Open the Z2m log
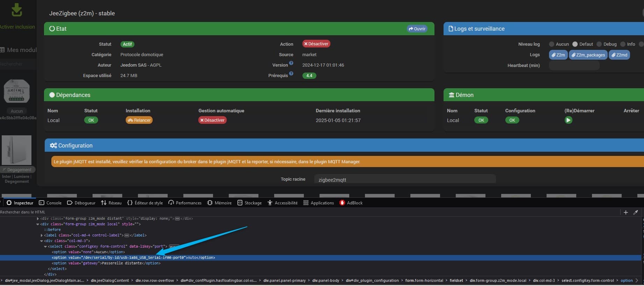Viewport: 644px width, 286px height. 558,55
